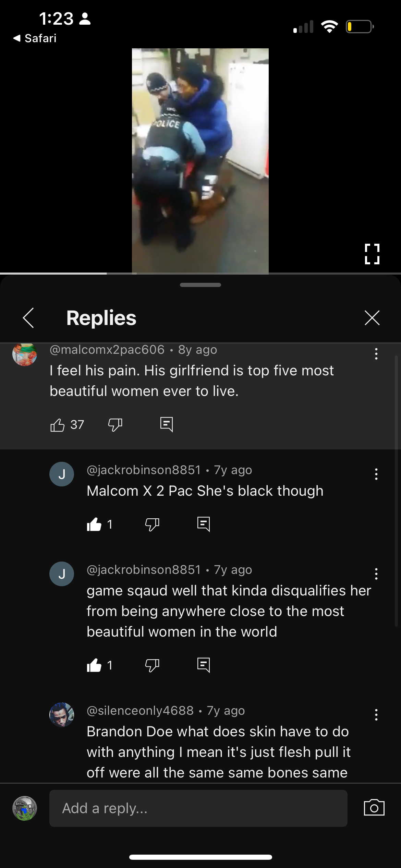401x868 pixels.
Task: Like the @malcomx2pac606 comment with 37 likes
Action: [58, 425]
